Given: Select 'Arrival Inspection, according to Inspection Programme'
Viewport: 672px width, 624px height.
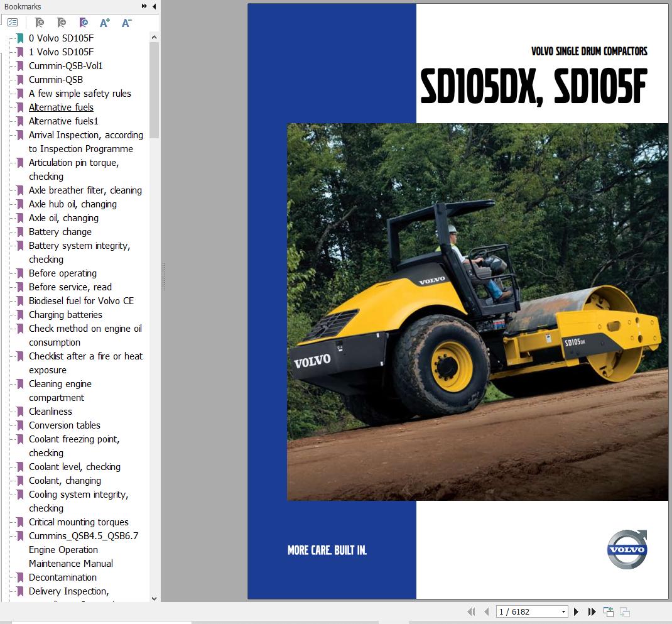Looking at the screenshot, I should [85, 142].
